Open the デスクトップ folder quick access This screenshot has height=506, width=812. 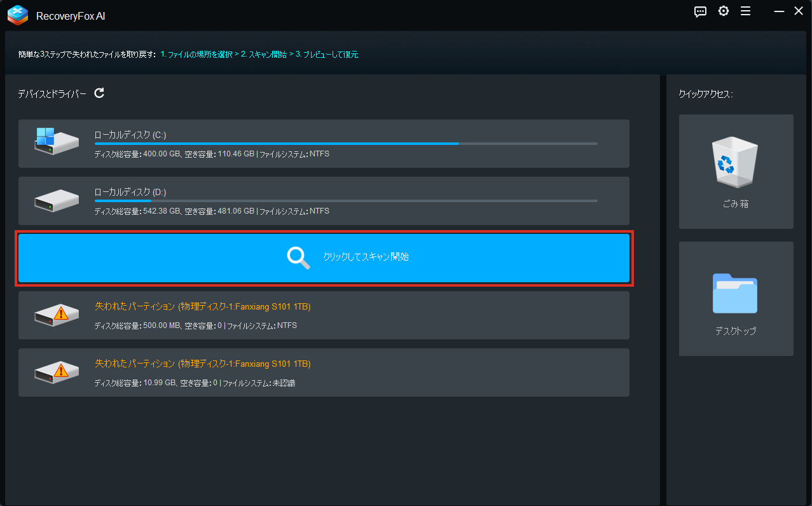[736, 299]
